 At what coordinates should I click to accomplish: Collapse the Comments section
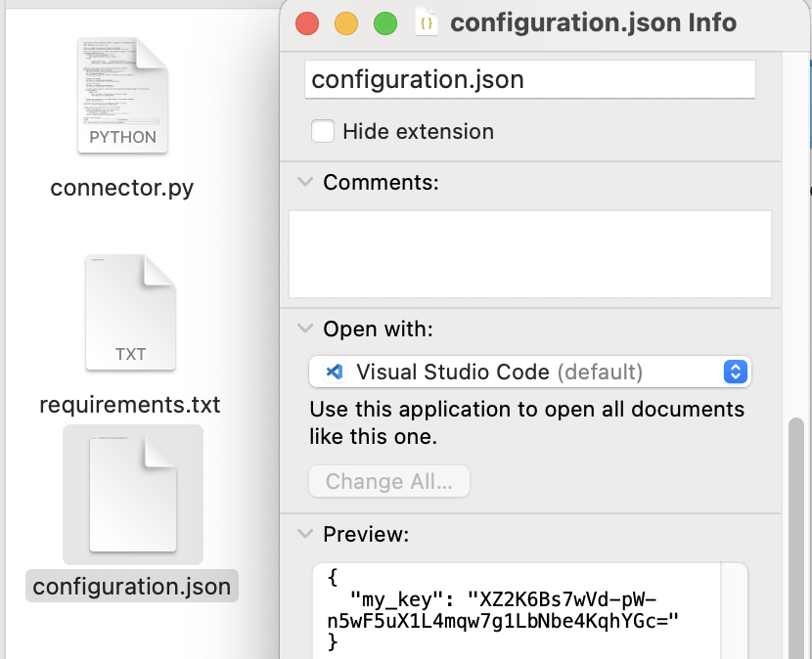305,182
